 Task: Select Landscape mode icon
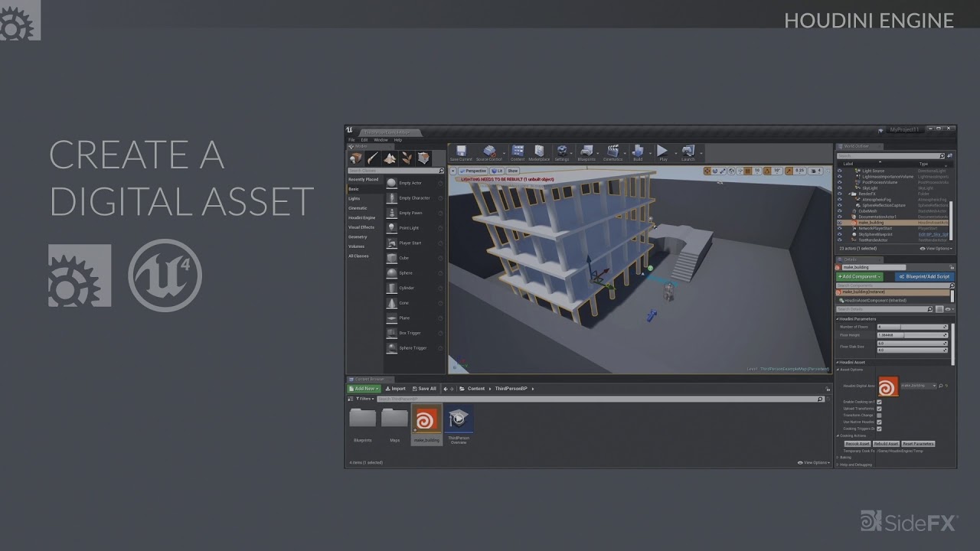coord(390,158)
